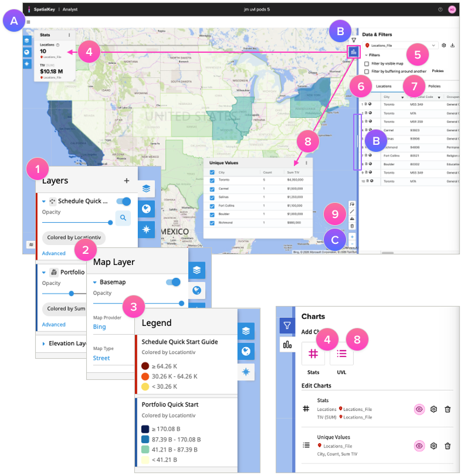The image size is (464, 476).
Task: Click the Colored by Locationtiv button
Action: coord(70,238)
